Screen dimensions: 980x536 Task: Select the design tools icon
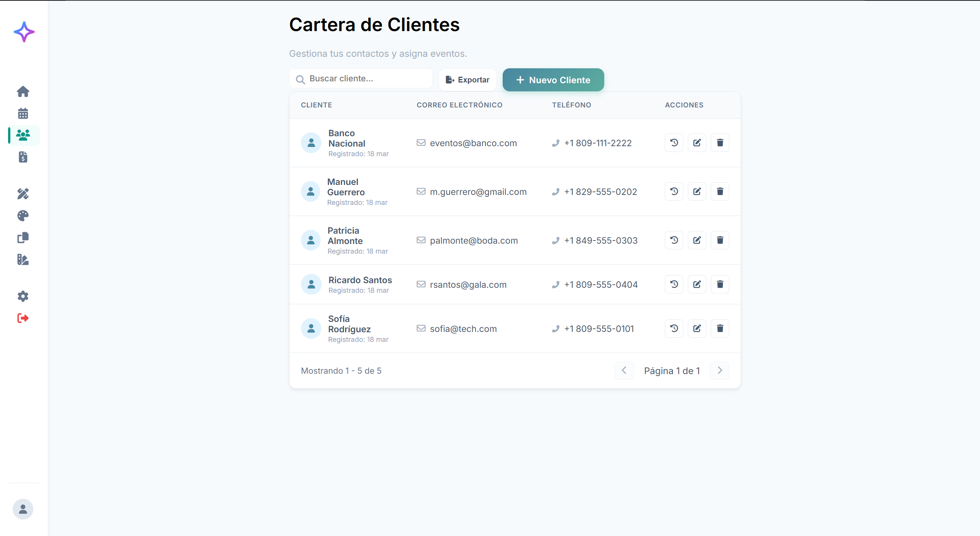23,194
